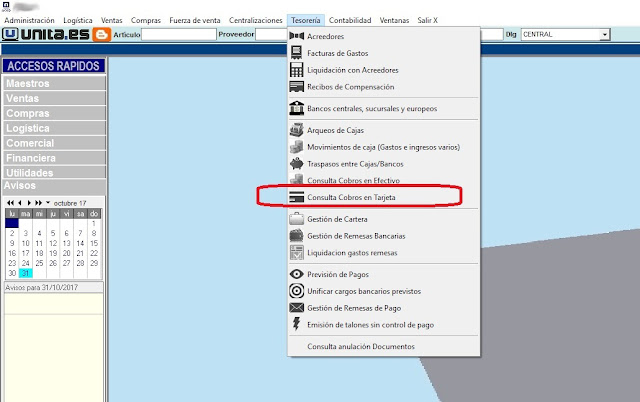Click the bank building icon for Bancos centrales
The image size is (640, 402).
(296, 108)
